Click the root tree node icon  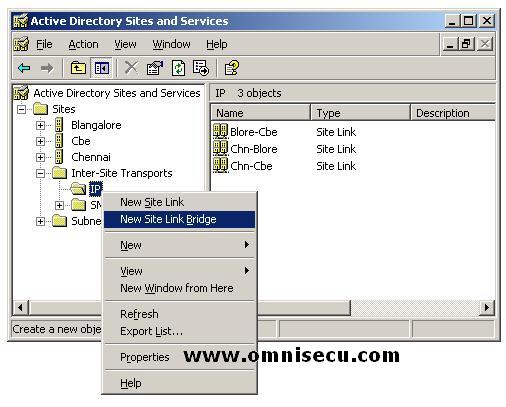pyautogui.click(x=21, y=93)
